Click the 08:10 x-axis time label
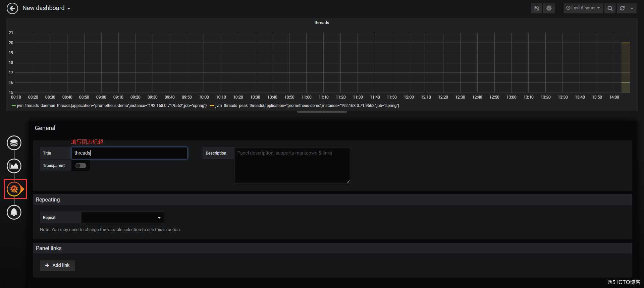The width and height of the screenshot is (644, 288). tap(16, 97)
